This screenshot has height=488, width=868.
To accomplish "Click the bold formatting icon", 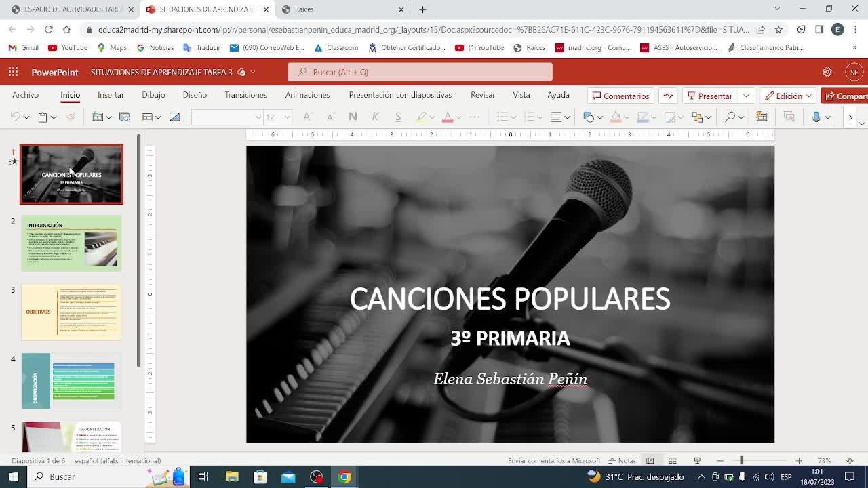I will [353, 117].
